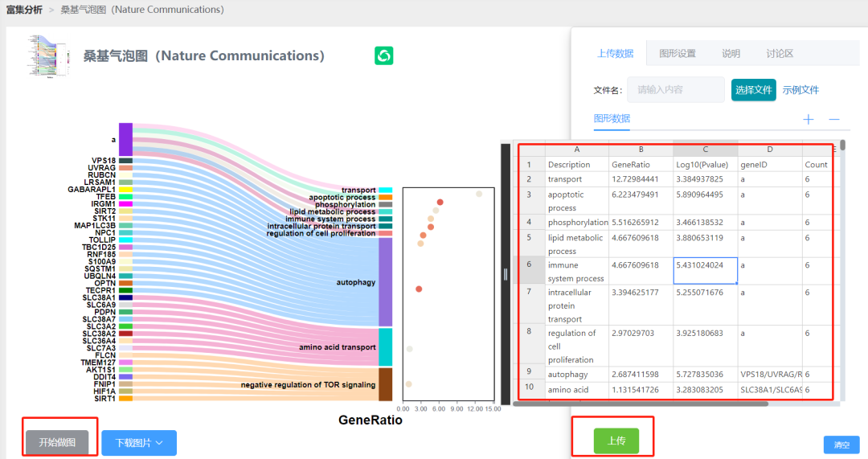Screen dimensions: 868x459
Task: Remove a data sheet with the minus icon
Action: [x=834, y=119]
